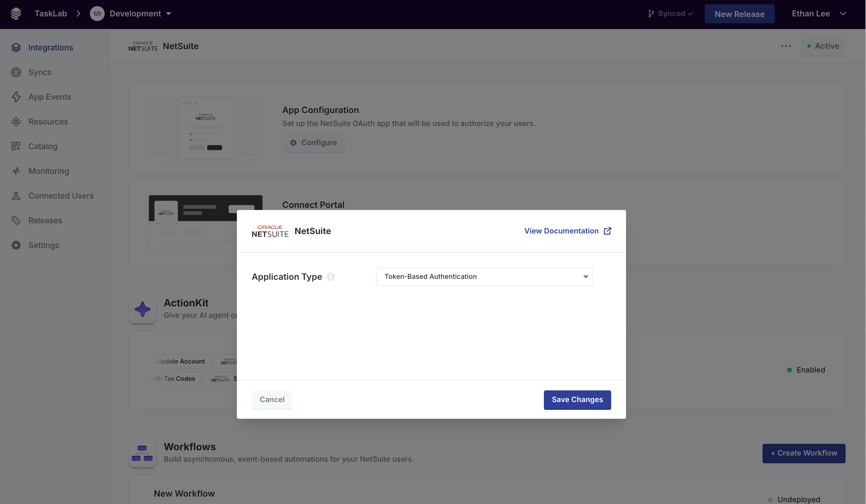Click the Catalog grid-plus icon
This screenshot has width=866, height=504.
click(x=16, y=146)
